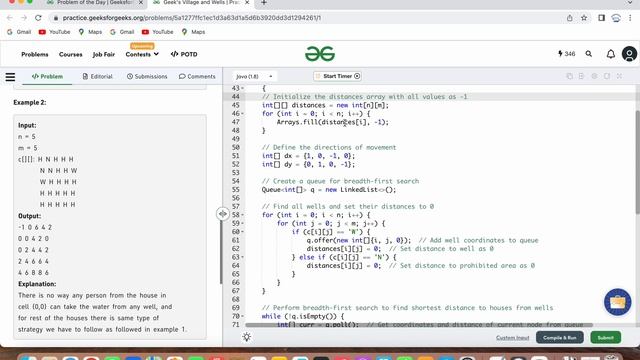Submit the solution with the Submit button
Image resolution: width=640 pixels, height=360 pixels.
[x=605, y=338]
